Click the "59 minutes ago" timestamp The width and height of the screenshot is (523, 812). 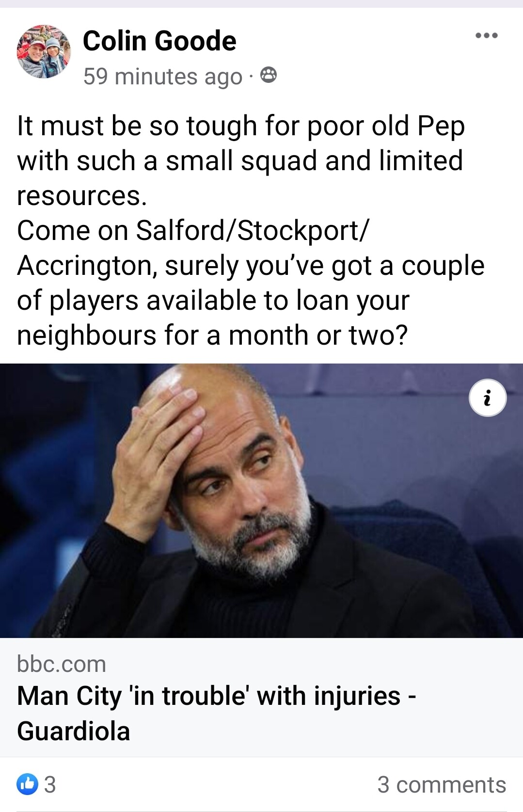[162, 76]
